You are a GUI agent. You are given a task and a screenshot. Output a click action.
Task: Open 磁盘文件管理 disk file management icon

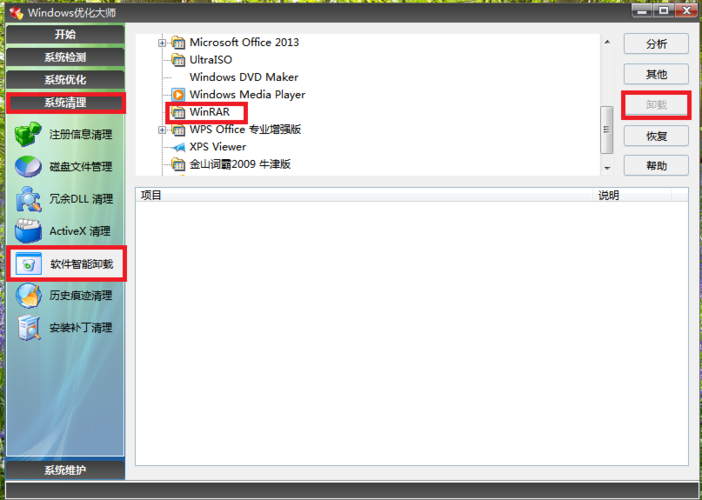28,167
